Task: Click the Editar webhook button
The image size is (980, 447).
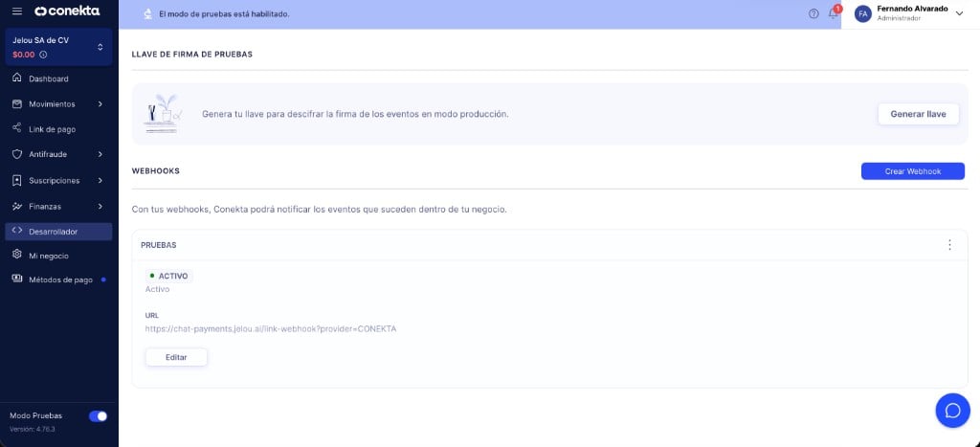Action: tap(176, 357)
